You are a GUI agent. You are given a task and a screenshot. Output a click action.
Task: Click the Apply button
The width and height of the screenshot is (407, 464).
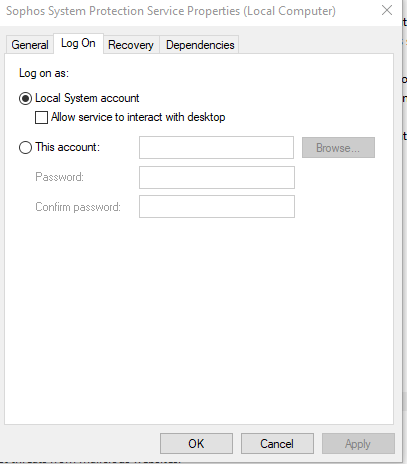point(358,444)
